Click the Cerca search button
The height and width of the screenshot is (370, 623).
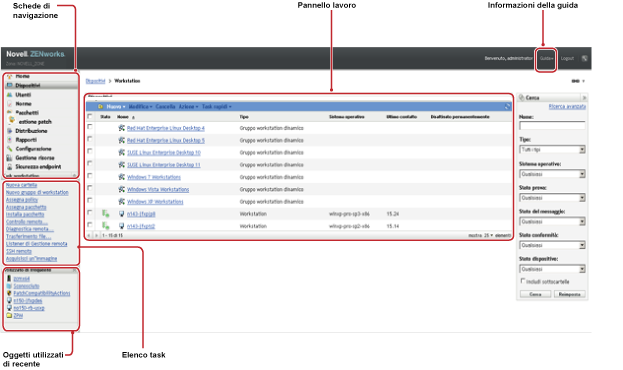[x=535, y=294]
